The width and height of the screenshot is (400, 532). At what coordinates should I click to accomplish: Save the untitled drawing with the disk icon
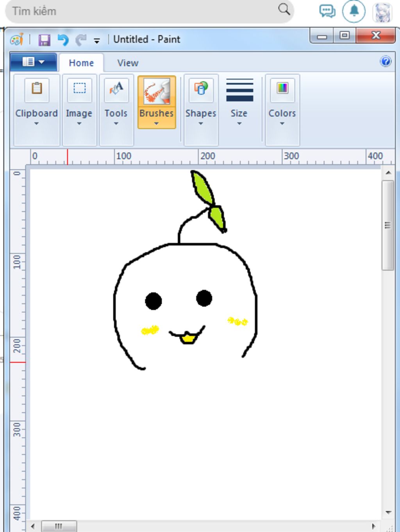pyautogui.click(x=45, y=39)
